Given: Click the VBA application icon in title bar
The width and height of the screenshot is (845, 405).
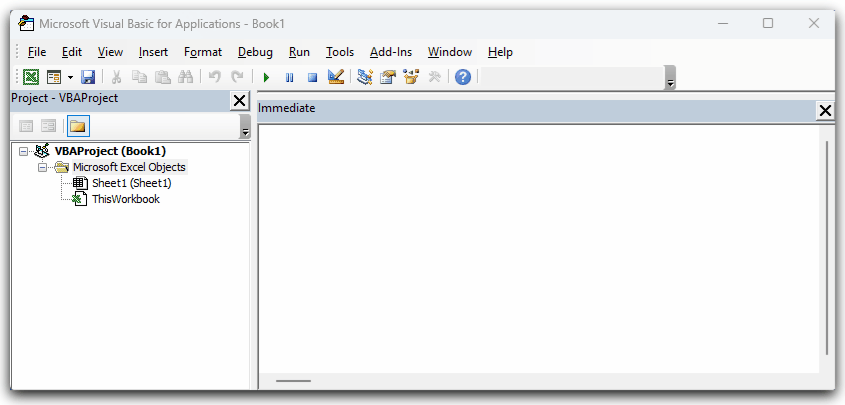Looking at the screenshot, I should coord(26,24).
